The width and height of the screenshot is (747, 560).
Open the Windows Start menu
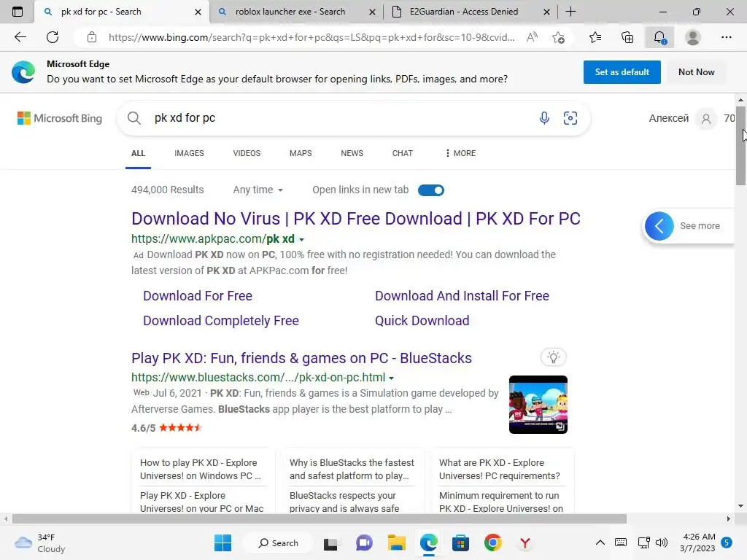coord(222,542)
